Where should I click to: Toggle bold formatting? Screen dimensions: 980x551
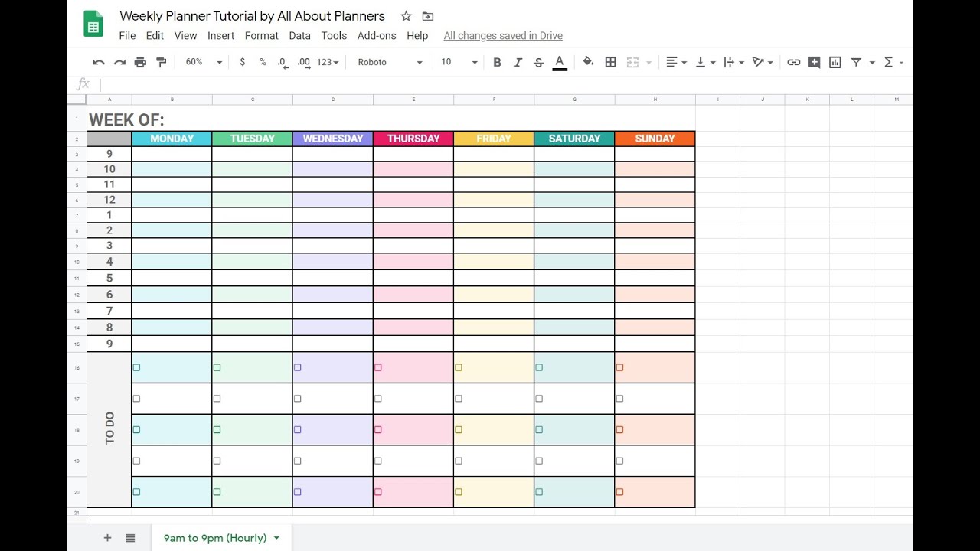click(x=497, y=62)
